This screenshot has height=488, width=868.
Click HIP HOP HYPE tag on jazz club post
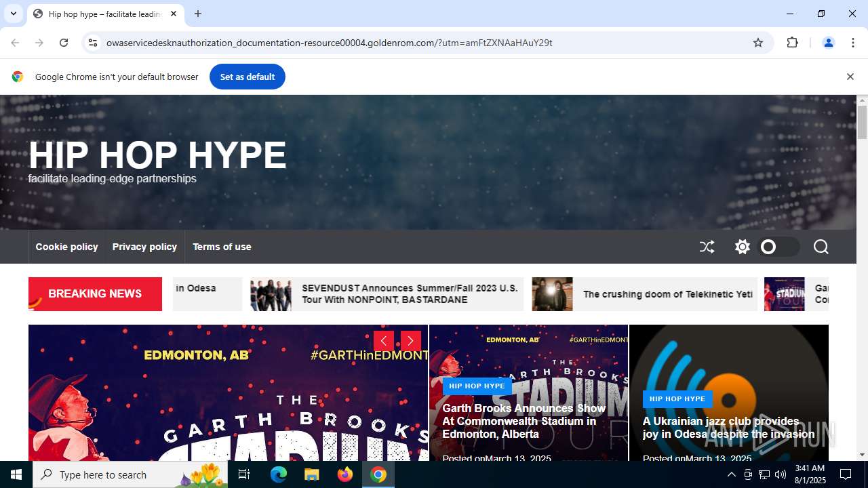tap(677, 399)
